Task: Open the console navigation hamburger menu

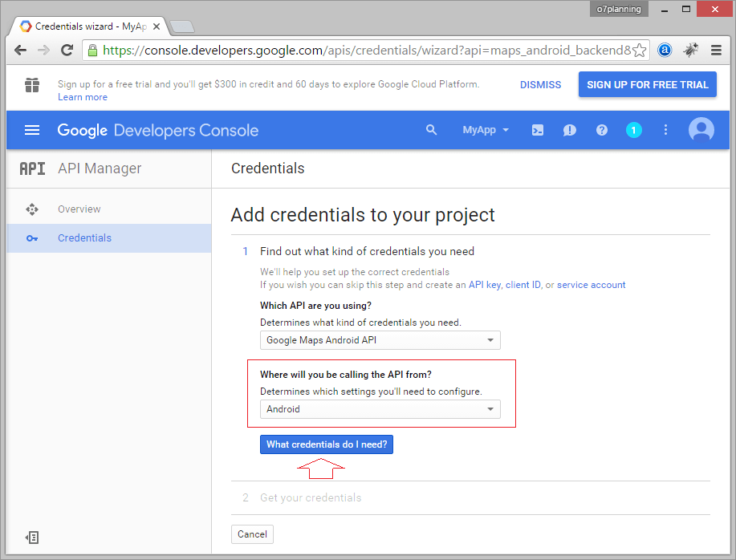Action: 32,130
